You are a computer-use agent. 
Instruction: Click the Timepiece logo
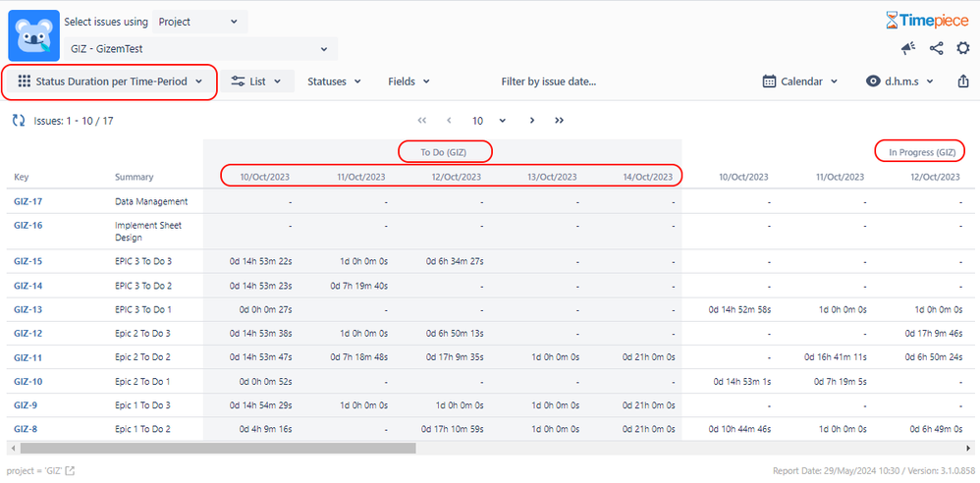tap(928, 22)
